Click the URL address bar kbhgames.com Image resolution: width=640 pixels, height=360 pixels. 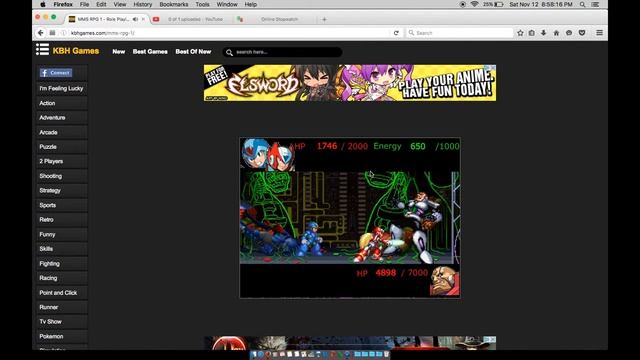229,33
